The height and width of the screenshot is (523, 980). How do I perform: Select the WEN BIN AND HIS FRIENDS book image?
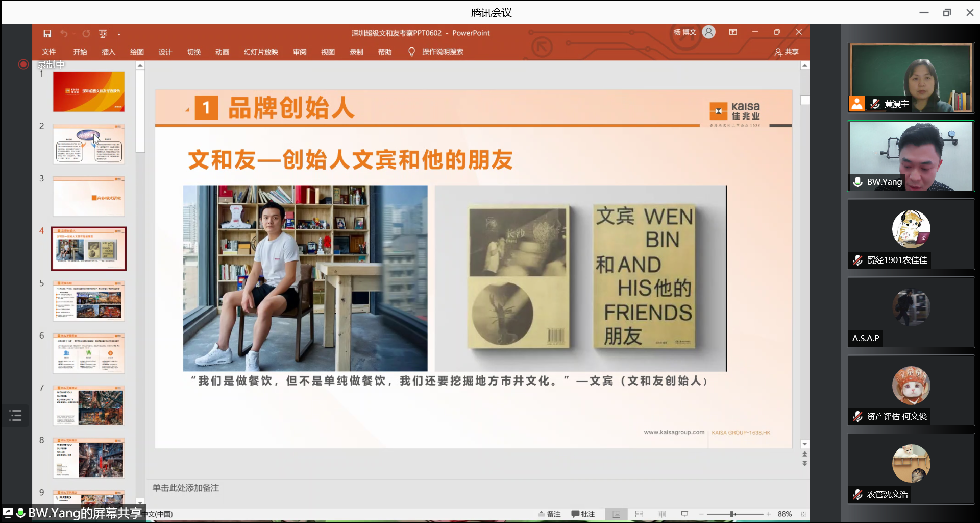581,278
